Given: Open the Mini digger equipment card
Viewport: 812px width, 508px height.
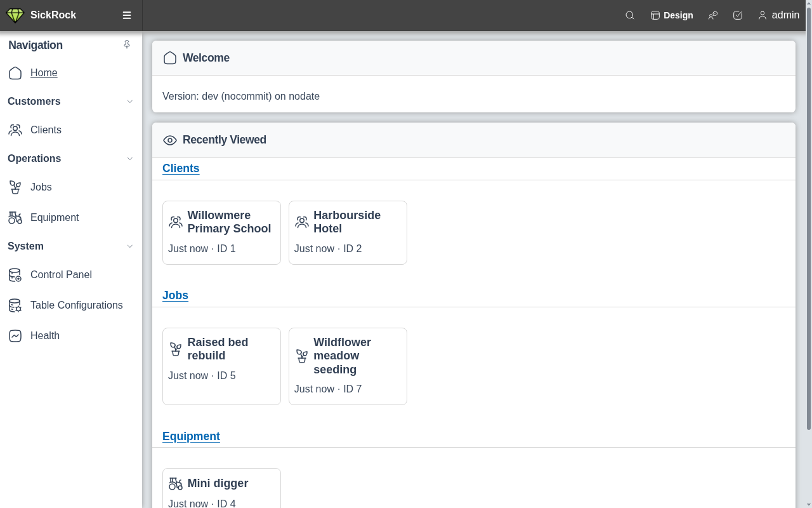Looking at the screenshot, I should point(221,488).
